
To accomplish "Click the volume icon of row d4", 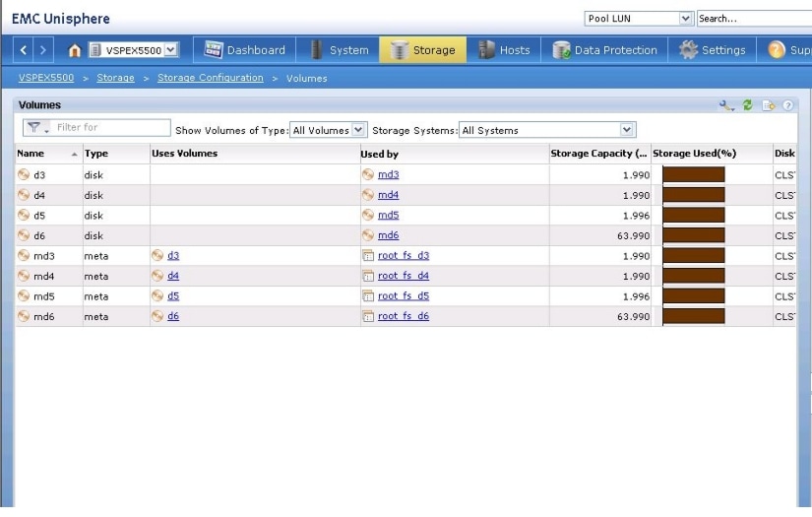I will coord(24,195).
